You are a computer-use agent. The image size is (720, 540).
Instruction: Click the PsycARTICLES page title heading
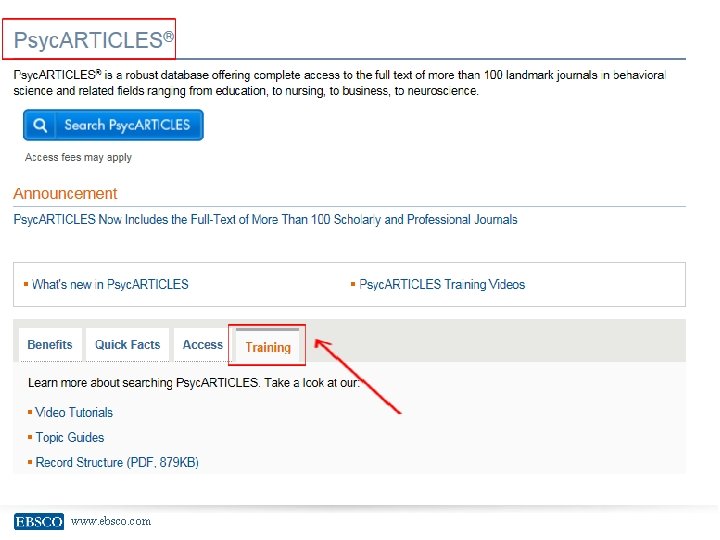[x=94, y=40]
